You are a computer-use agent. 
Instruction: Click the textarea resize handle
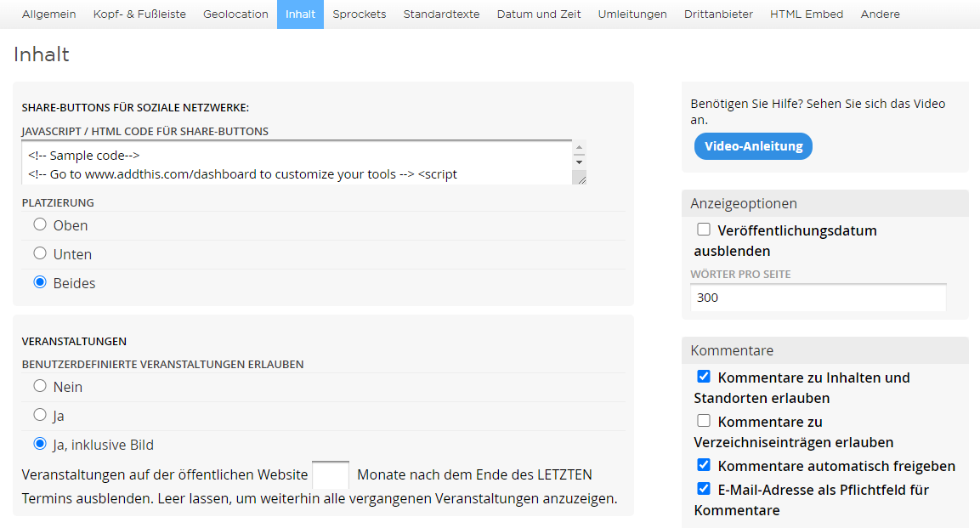(x=581, y=179)
